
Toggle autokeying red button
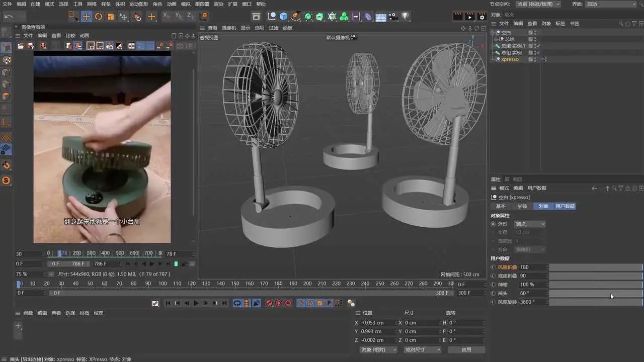click(x=279, y=303)
